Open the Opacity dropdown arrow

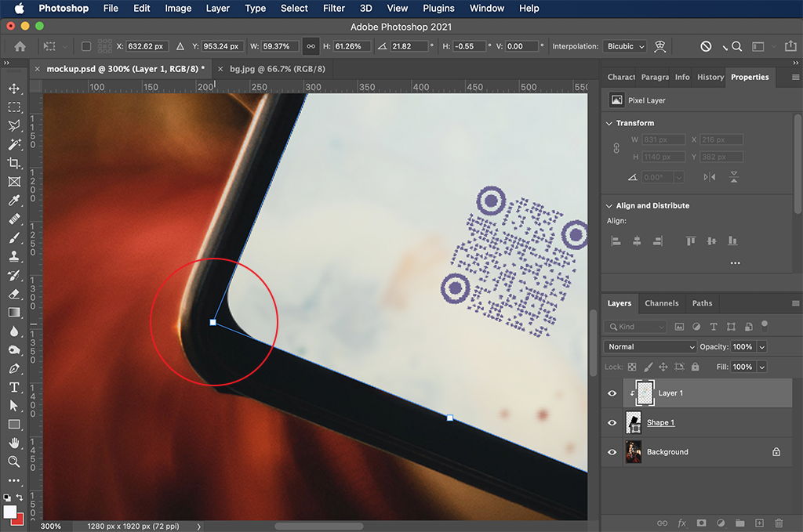click(x=762, y=347)
